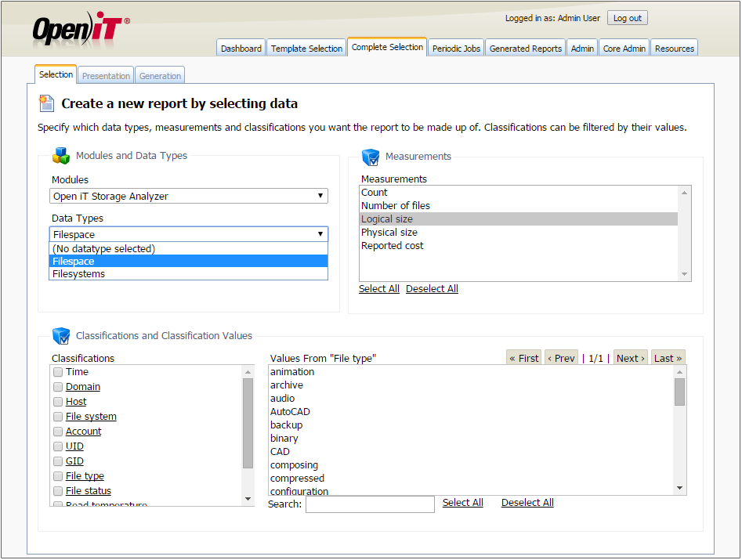Image resolution: width=742 pixels, height=560 pixels.
Task: Open the File type classification link
Action: pos(85,476)
